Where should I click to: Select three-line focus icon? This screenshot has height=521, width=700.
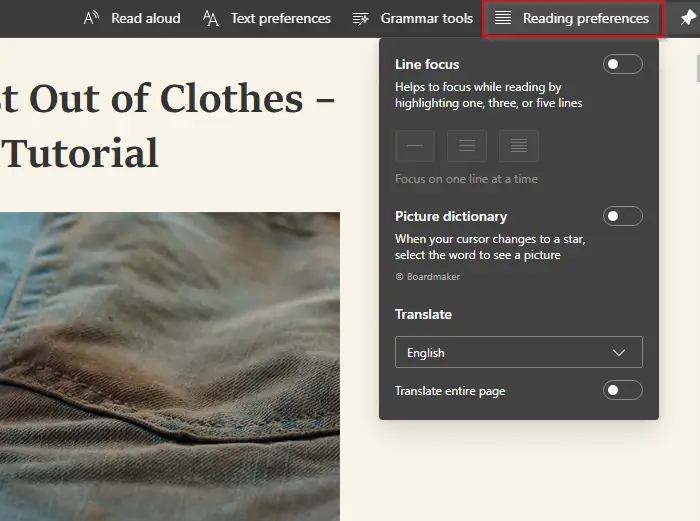pos(467,146)
